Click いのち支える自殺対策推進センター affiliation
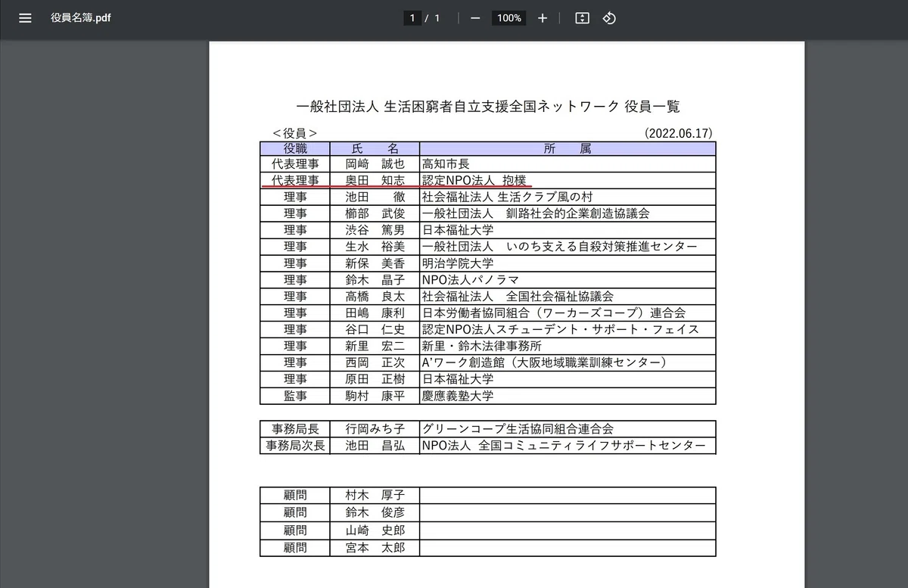Screen dimensions: 908x588 click(x=602, y=247)
